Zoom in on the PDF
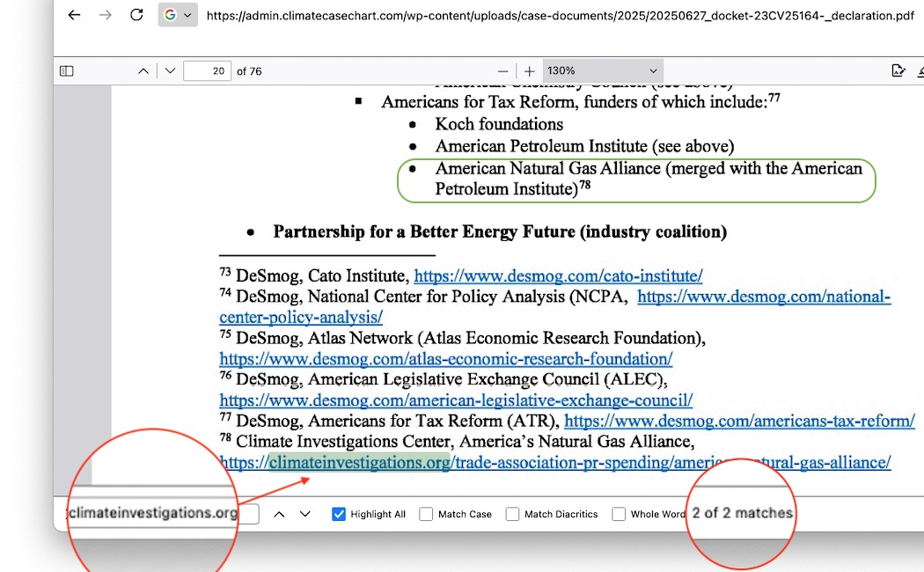The image size is (924, 572). pyautogui.click(x=529, y=71)
